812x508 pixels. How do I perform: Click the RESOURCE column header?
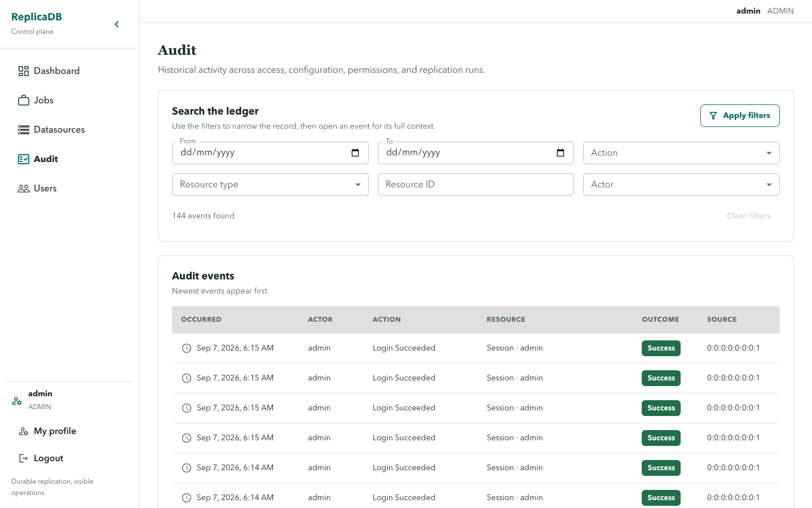point(506,319)
